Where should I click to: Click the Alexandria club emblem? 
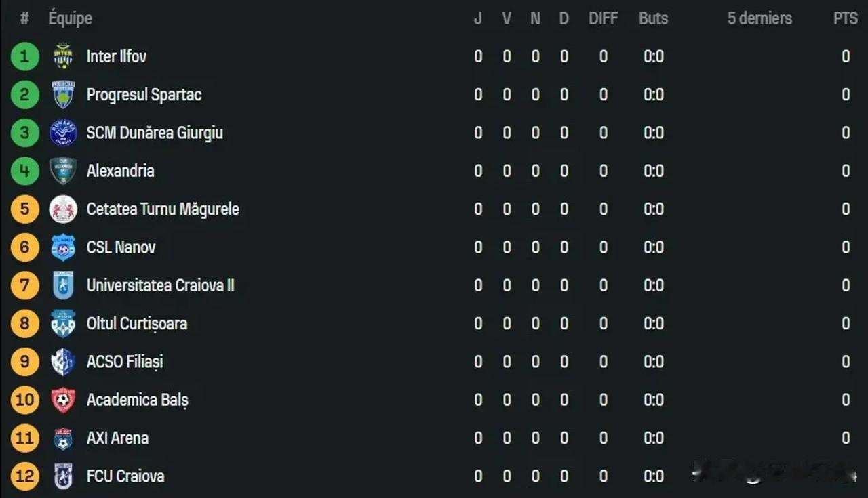point(63,171)
